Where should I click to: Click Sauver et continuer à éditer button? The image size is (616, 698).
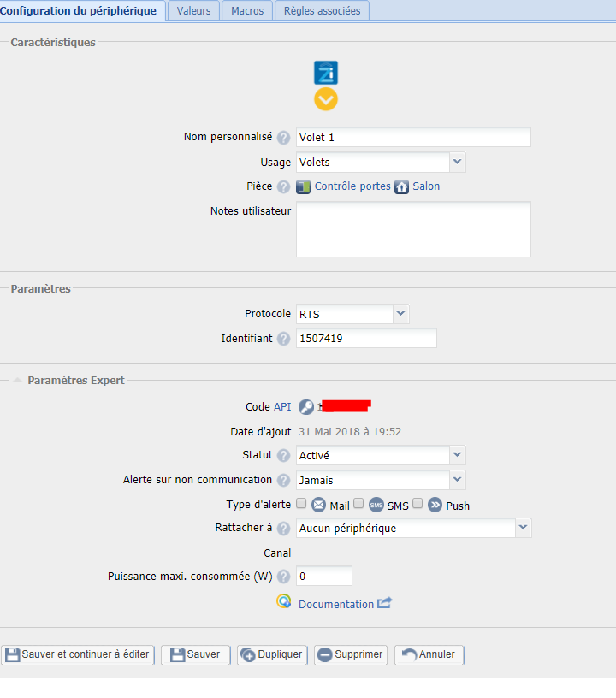[x=78, y=654]
